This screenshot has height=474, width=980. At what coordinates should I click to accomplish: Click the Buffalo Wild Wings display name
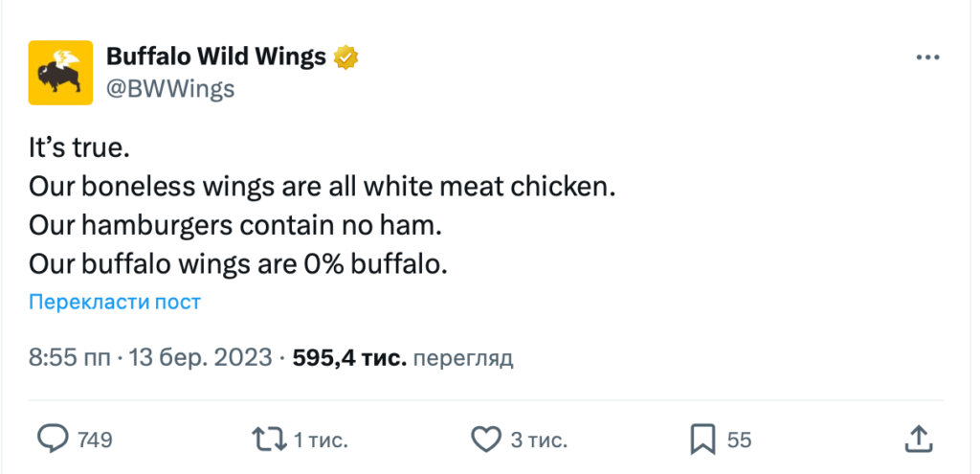[217, 57]
